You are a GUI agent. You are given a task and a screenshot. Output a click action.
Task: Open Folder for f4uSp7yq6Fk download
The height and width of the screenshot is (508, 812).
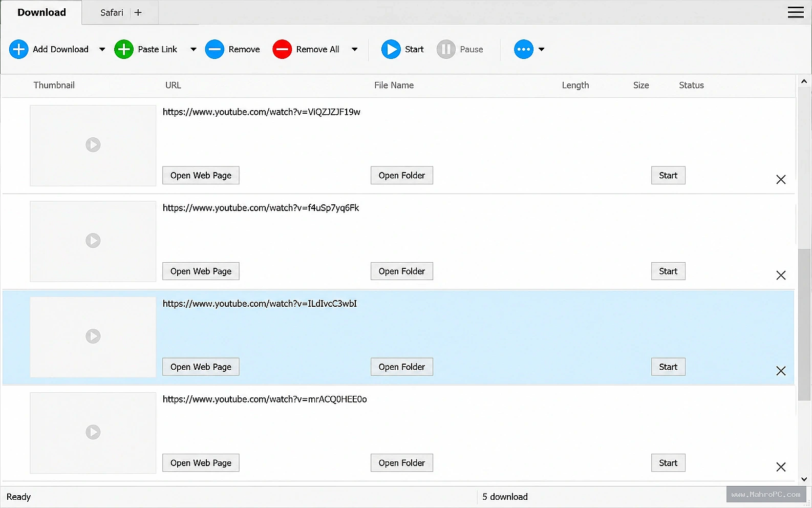coord(402,271)
